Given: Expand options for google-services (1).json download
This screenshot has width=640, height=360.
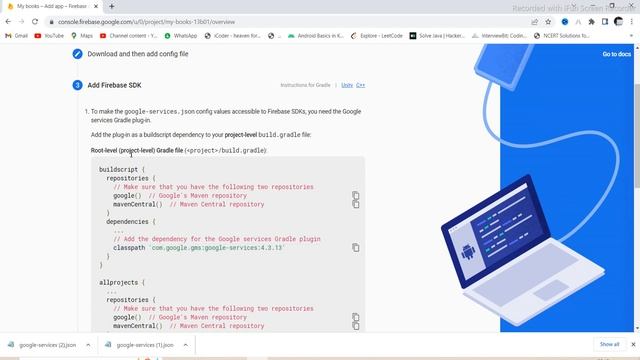Looking at the screenshot, I should pyautogui.click(x=186, y=345).
